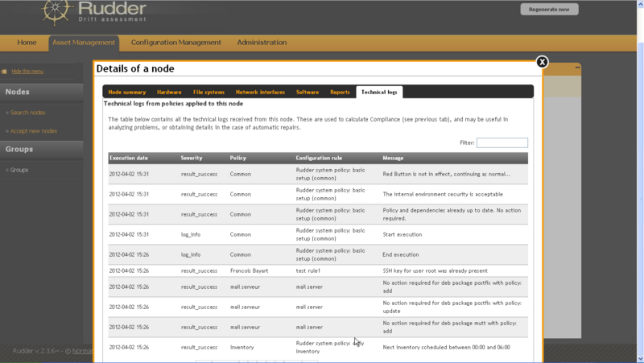
Task: Open the Groups link in sidebar
Action: click(x=19, y=170)
